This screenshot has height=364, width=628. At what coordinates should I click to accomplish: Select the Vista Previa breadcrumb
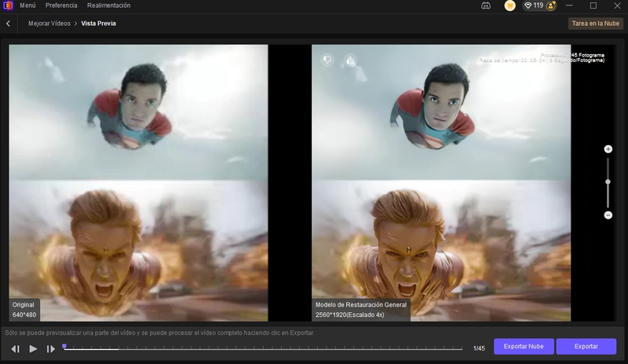click(99, 24)
